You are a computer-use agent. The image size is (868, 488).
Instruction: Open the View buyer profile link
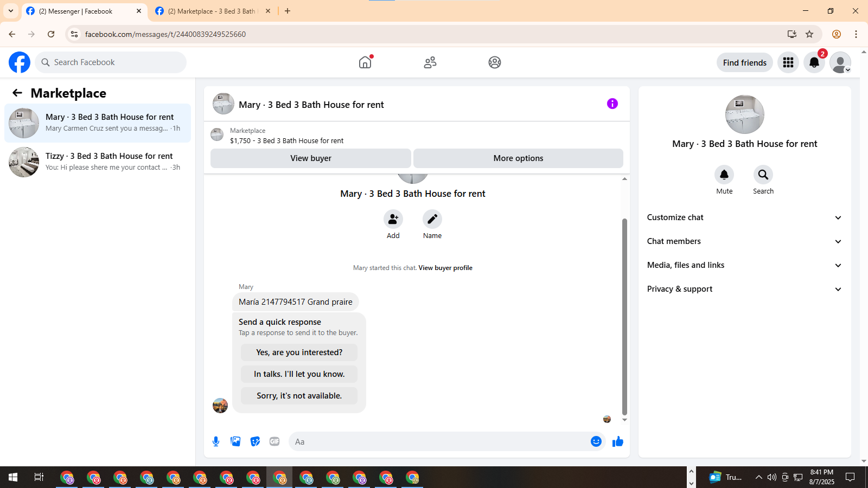point(445,268)
